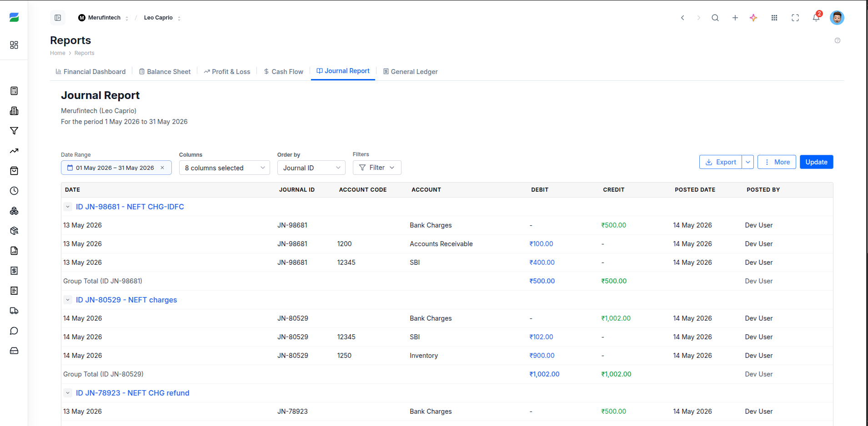Toggle fullscreen icon

795,18
